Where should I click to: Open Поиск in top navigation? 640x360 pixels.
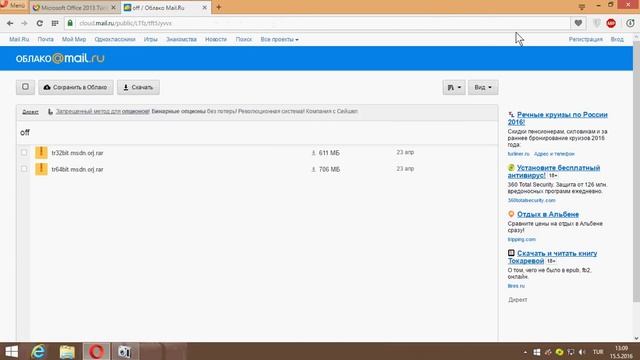(x=244, y=39)
